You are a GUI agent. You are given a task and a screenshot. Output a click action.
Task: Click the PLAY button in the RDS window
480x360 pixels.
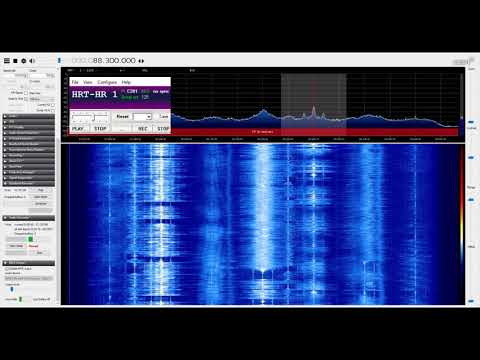click(x=78, y=129)
